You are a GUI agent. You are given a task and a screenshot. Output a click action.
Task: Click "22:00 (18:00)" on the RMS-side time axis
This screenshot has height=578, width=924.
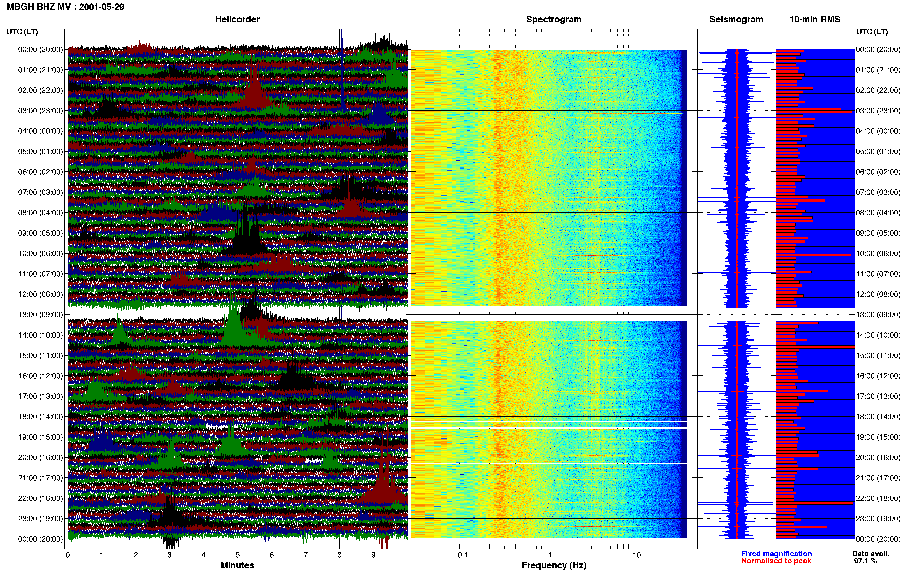click(x=878, y=498)
